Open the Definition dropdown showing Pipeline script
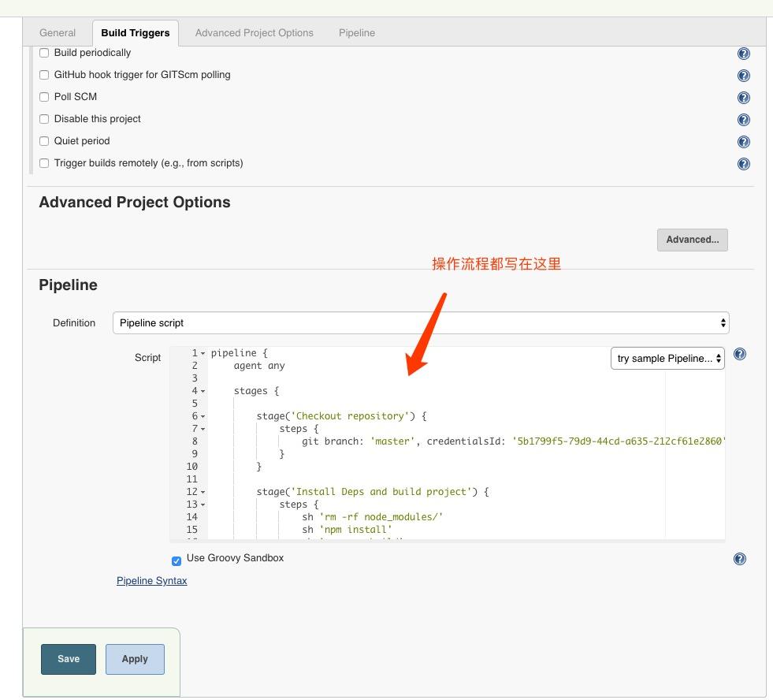The height and width of the screenshot is (700, 773). click(422, 322)
